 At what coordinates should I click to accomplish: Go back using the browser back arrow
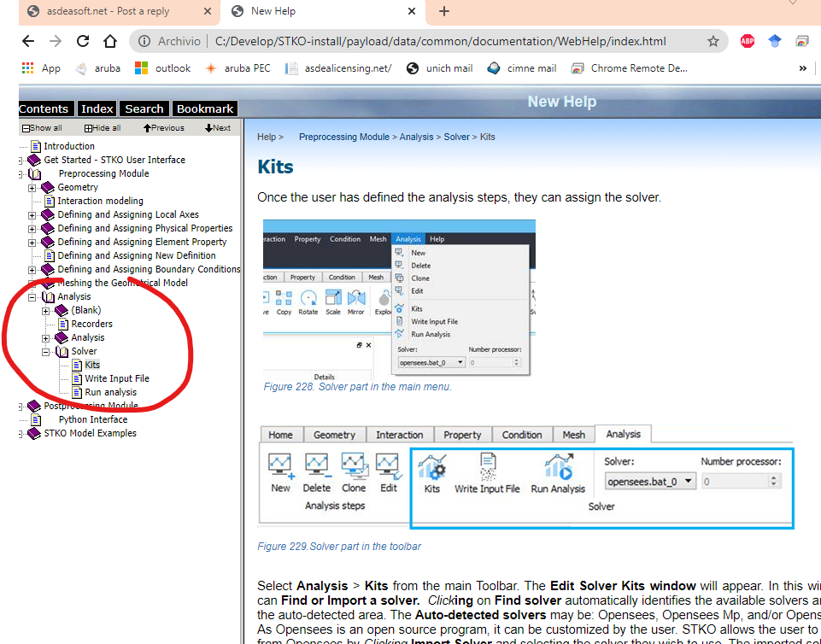point(27,41)
